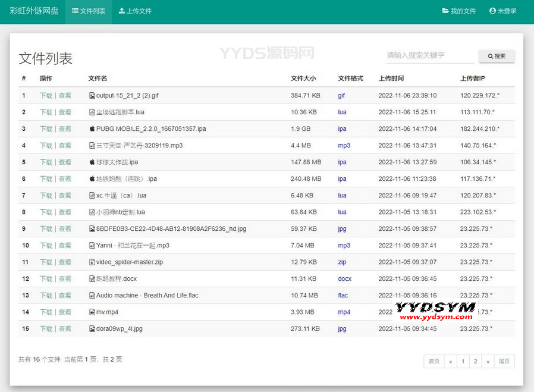Switch to the 上传文件 tab
Image resolution: width=534 pixels, height=392 pixels.
point(135,11)
